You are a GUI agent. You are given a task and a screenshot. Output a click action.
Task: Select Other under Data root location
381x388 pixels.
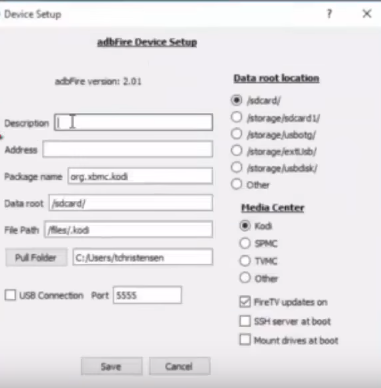coord(236,184)
